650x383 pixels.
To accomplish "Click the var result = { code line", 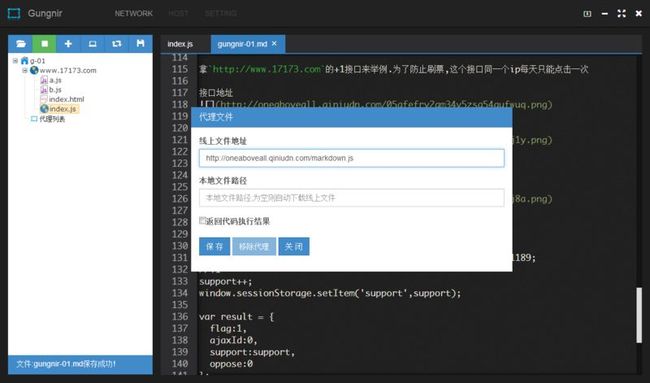I will [x=236, y=317].
